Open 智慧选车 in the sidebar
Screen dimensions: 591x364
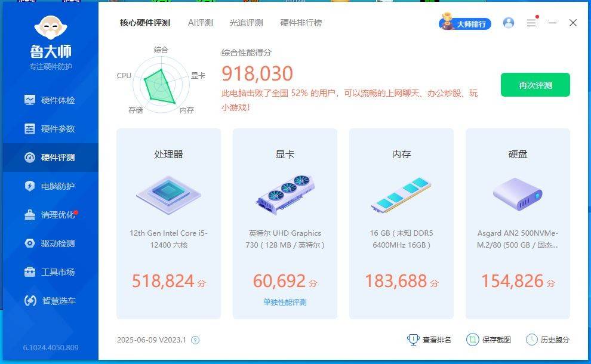(x=50, y=301)
